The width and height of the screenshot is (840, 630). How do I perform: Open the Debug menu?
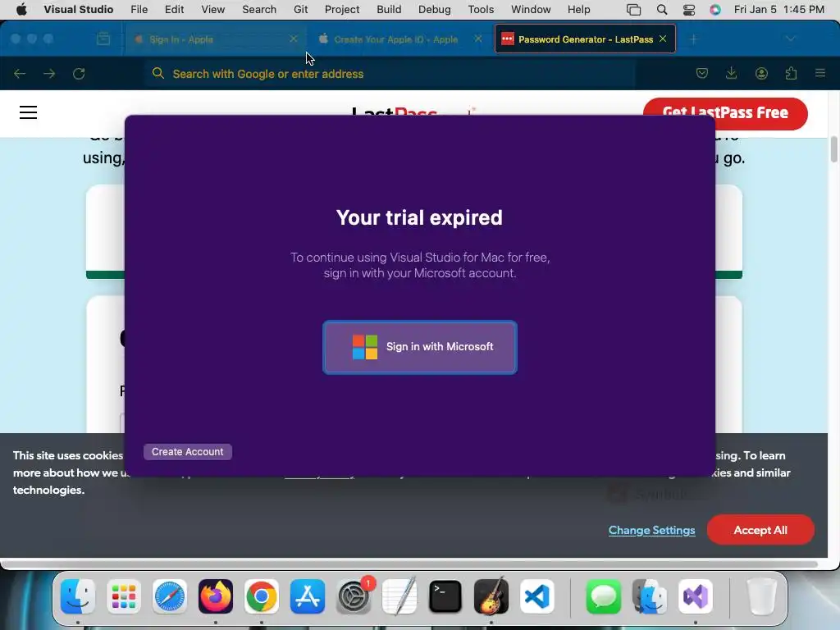click(434, 10)
